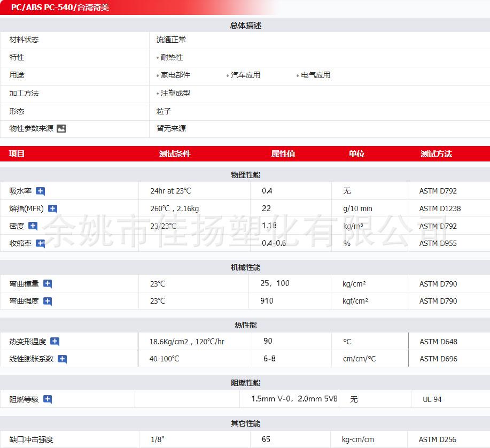490x448 pixels.
Task: Click the flexural strength value 910
Action: pos(267,301)
